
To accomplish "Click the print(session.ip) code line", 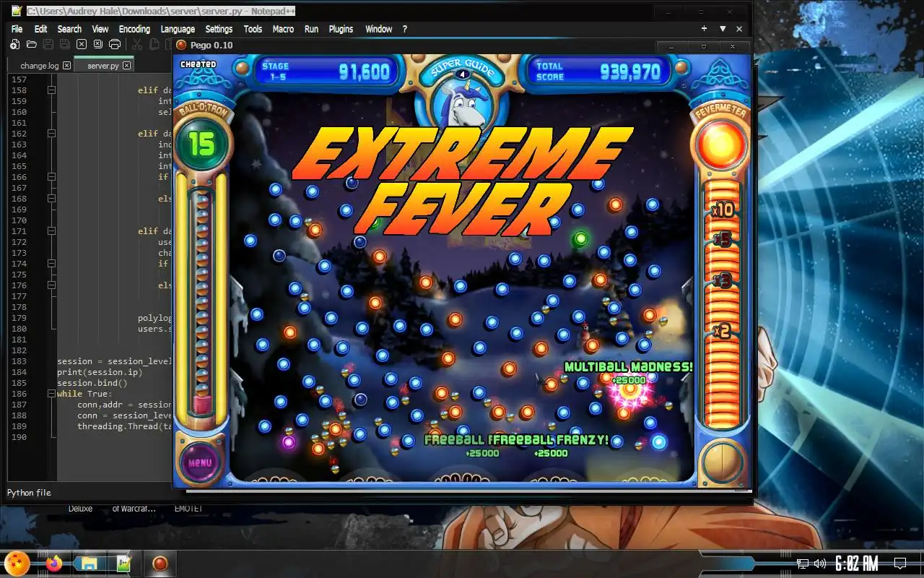I will [100, 372].
